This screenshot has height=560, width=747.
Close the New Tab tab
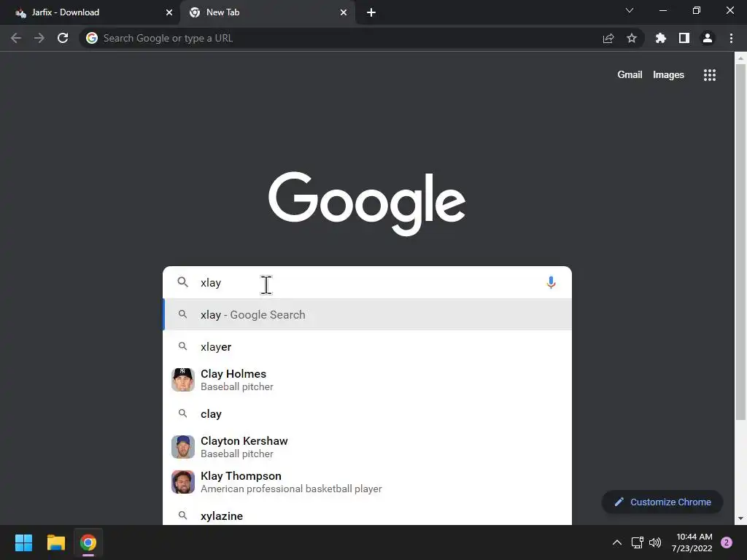tap(344, 12)
